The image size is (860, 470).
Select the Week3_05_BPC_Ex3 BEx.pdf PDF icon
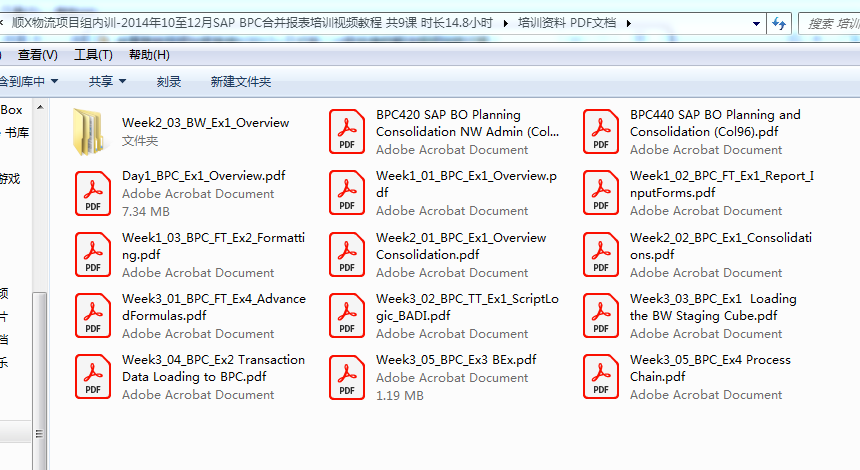(347, 377)
